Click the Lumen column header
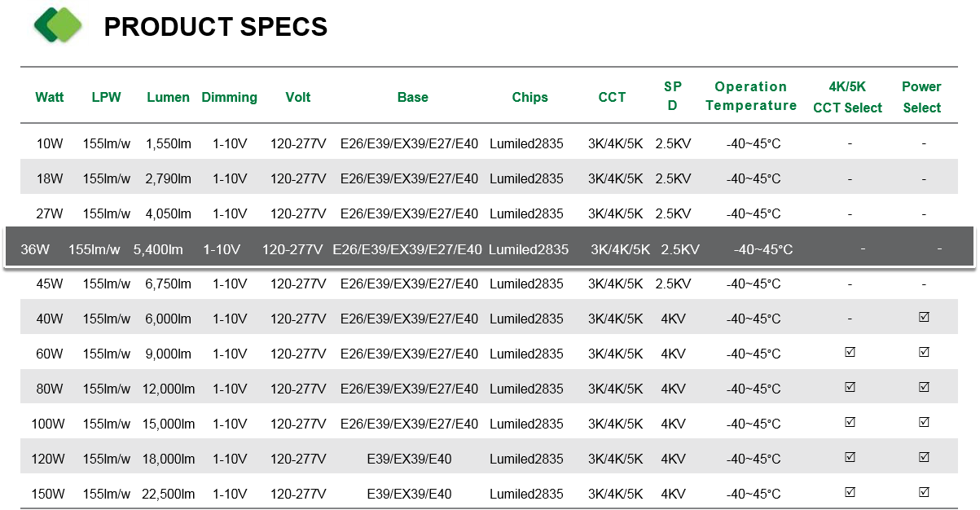The width and height of the screenshot is (980, 510). coord(169,97)
